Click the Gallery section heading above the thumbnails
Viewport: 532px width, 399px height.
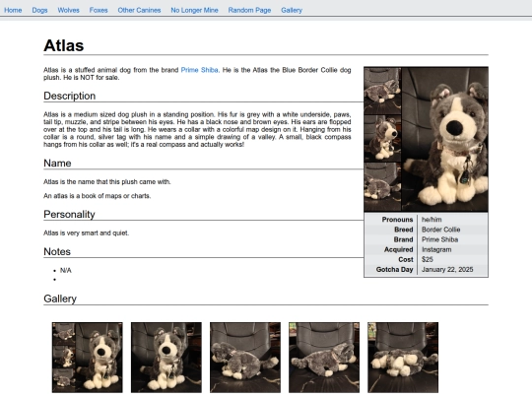tap(60, 299)
